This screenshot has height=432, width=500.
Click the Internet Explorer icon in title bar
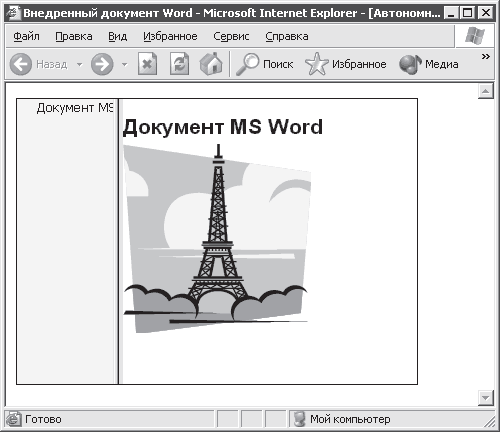click(x=14, y=13)
